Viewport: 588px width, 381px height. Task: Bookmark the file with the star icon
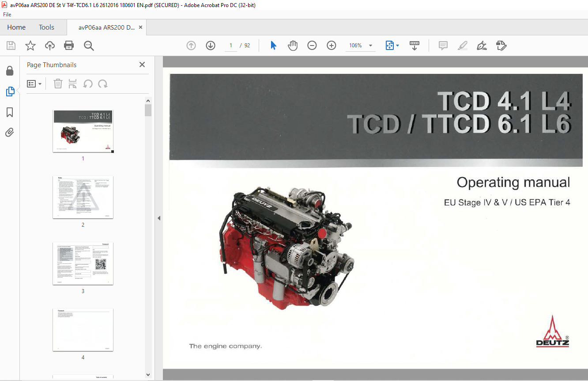pos(30,46)
